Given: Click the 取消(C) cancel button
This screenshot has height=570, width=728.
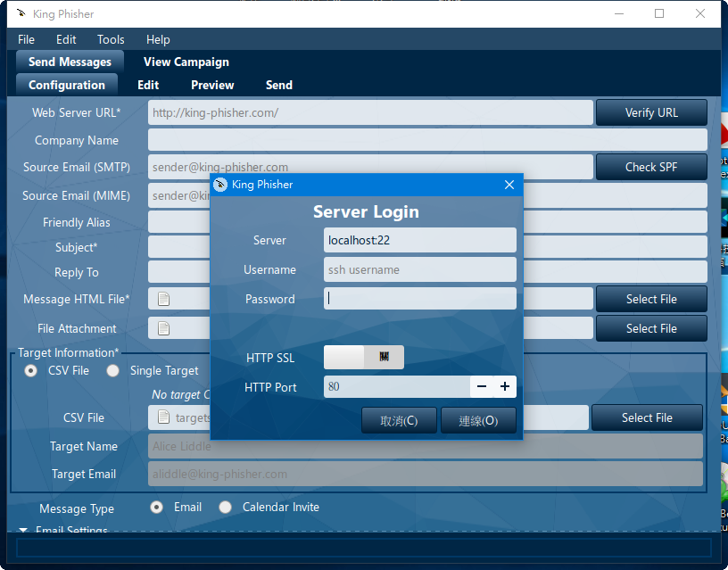Looking at the screenshot, I should click(399, 420).
